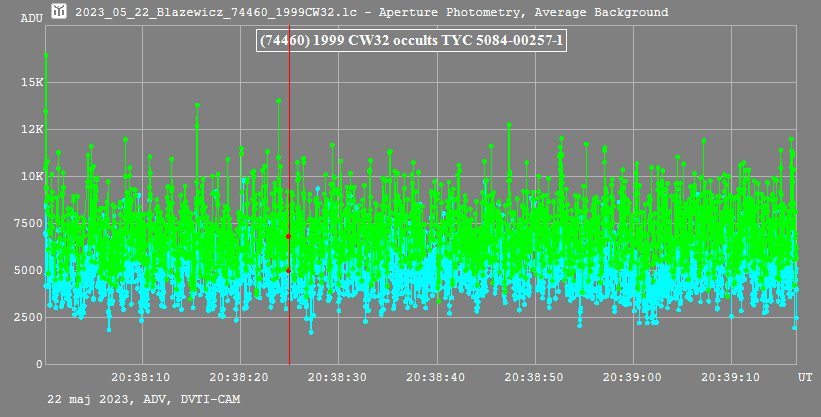
Task: Click the red data point on the cyan curve
Action: click(x=289, y=271)
